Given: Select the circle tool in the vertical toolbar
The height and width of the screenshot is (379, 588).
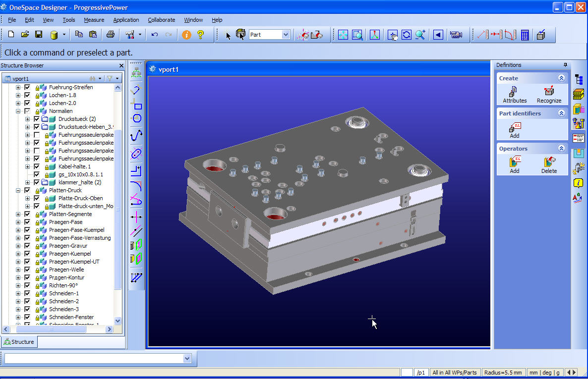Looking at the screenshot, I should (x=137, y=118).
